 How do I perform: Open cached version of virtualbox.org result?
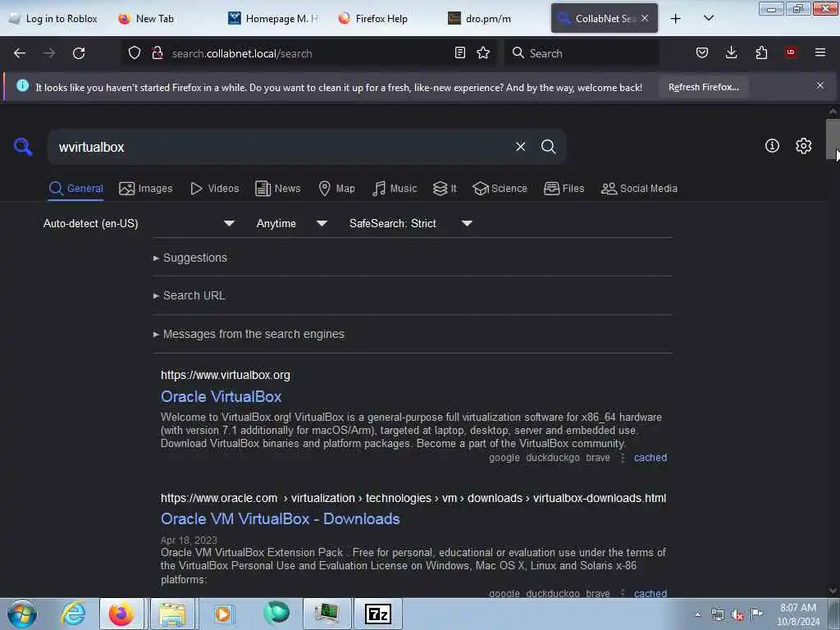click(651, 458)
